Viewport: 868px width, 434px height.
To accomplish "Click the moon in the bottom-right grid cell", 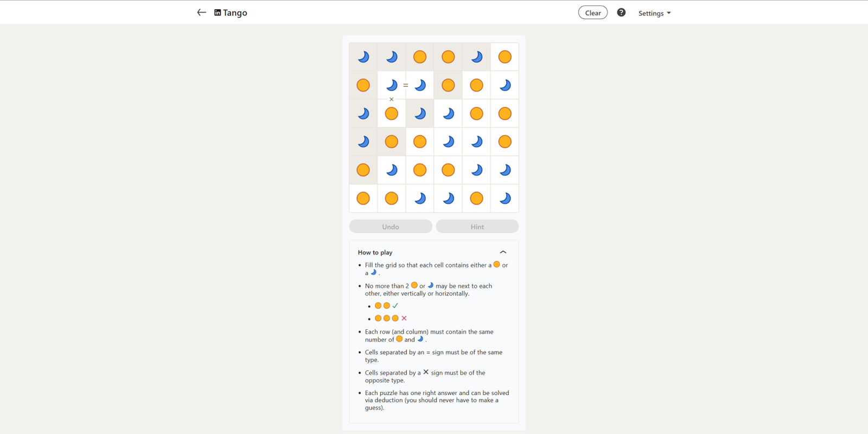I will 505,198.
